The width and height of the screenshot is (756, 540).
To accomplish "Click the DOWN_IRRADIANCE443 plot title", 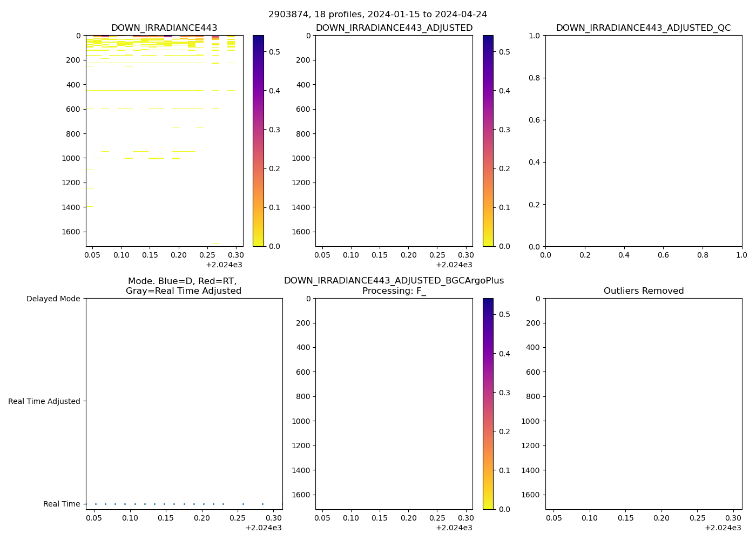I will pyautogui.click(x=164, y=28).
